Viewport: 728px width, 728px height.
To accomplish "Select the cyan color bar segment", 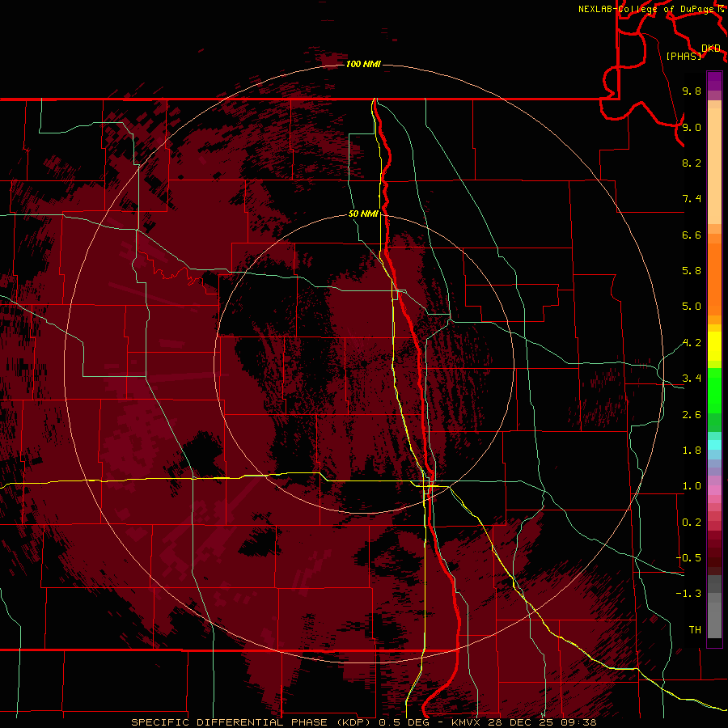I will pyautogui.click(x=714, y=445).
